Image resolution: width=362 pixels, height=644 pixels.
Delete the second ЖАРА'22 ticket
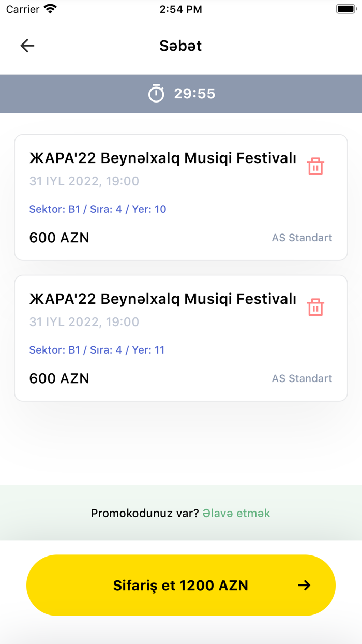[x=316, y=306]
